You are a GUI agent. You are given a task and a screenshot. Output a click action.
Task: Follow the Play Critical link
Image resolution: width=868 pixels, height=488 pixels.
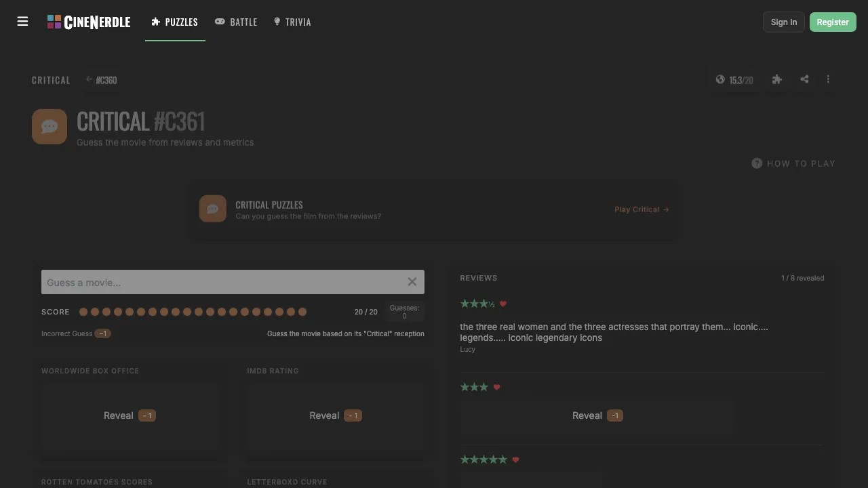point(642,209)
